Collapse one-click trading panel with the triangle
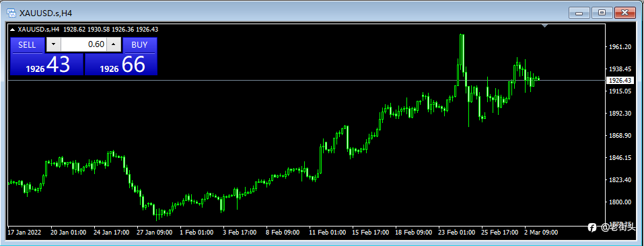Image resolution: width=644 pixels, height=246 pixels. [x=12, y=30]
